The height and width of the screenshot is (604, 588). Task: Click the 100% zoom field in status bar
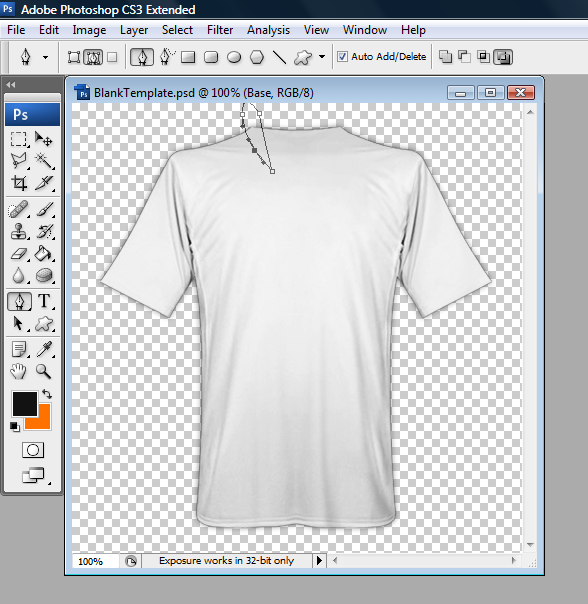coord(95,561)
